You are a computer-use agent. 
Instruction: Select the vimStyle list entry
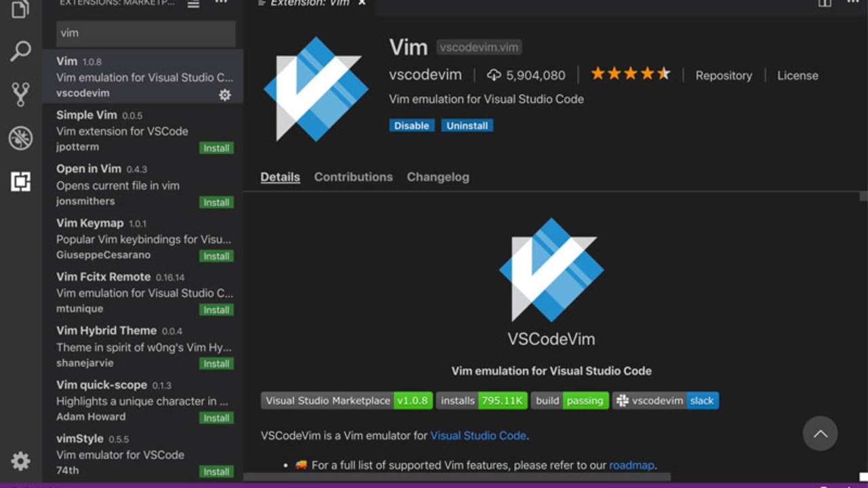click(143, 453)
